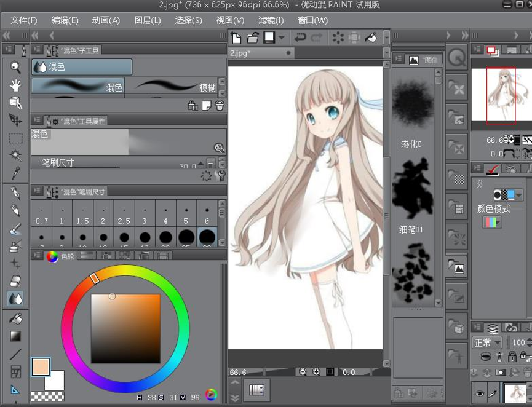Select the Fill bucket tool
Screen dimensions: 532x407
[x=15, y=318]
